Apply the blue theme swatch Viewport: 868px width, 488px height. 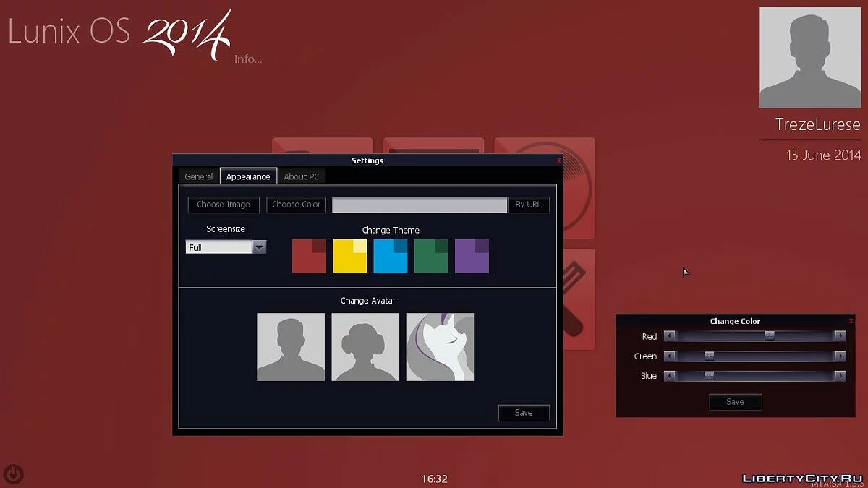[391, 257]
